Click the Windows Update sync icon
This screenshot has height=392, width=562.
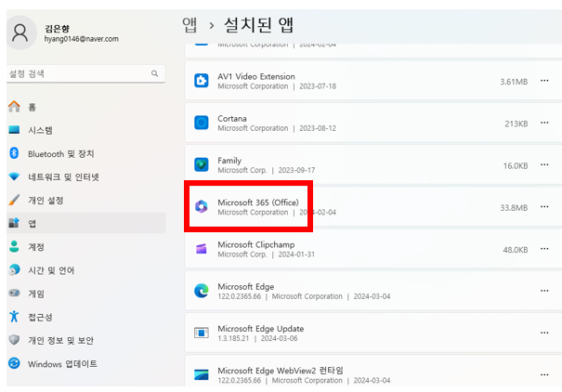pyautogui.click(x=14, y=363)
